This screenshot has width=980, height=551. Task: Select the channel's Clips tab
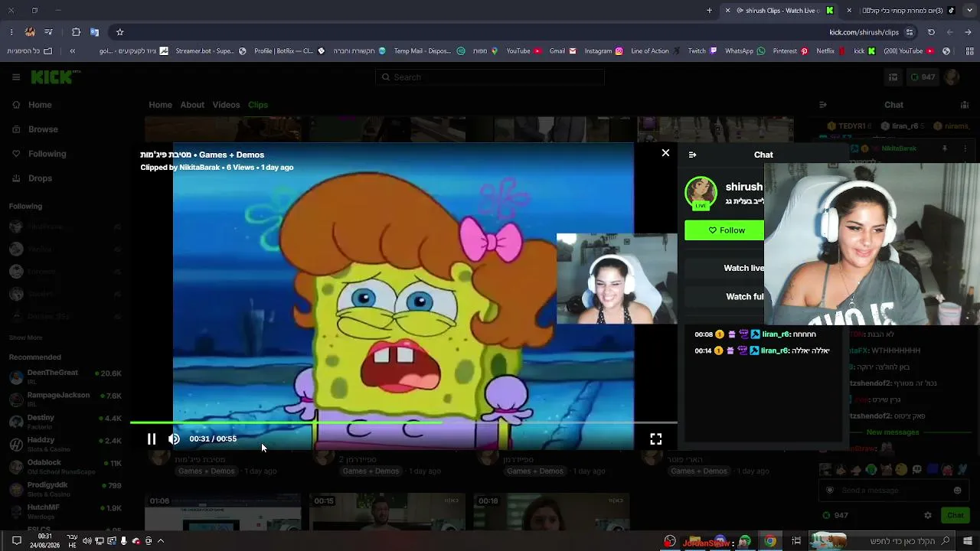tap(258, 105)
